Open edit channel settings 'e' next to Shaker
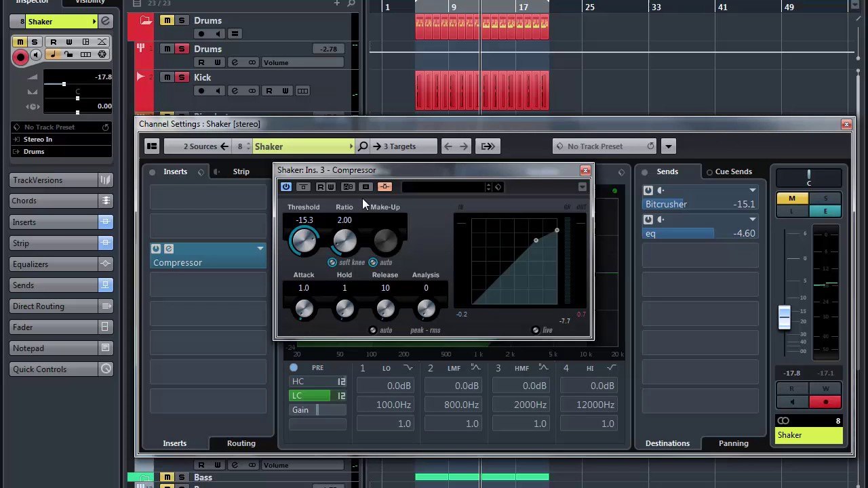 [x=105, y=22]
